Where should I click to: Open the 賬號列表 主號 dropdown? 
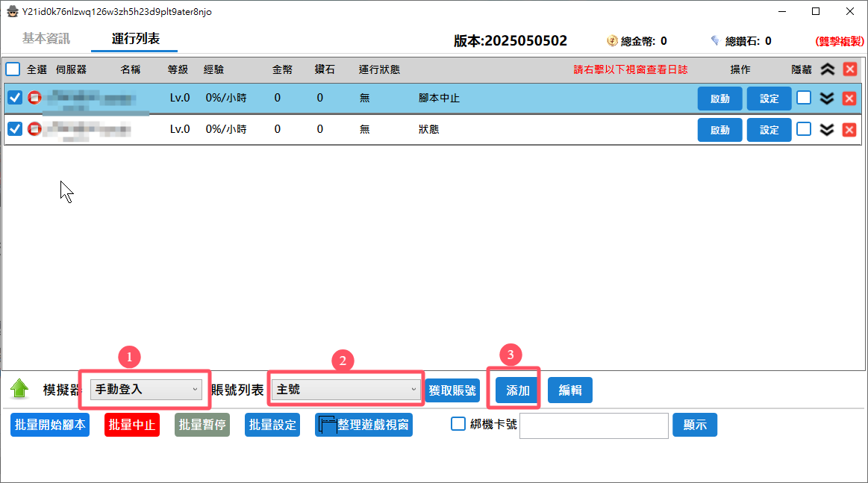coord(346,389)
